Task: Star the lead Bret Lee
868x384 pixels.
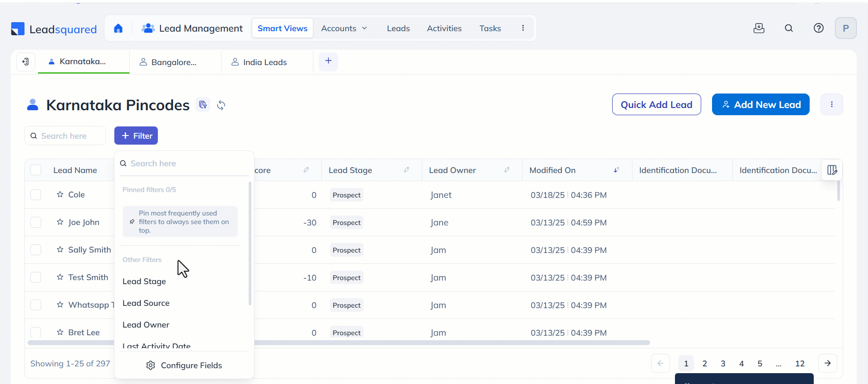Action: point(60,332)
